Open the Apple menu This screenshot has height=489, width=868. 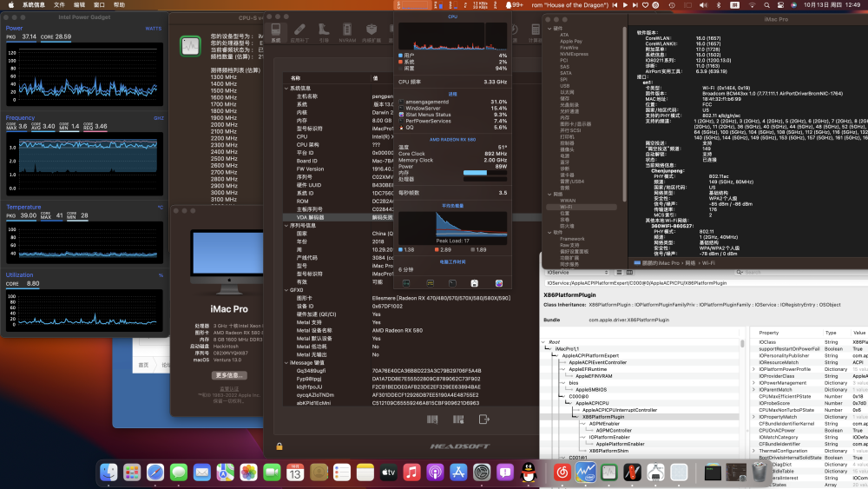tap(10, 5)
